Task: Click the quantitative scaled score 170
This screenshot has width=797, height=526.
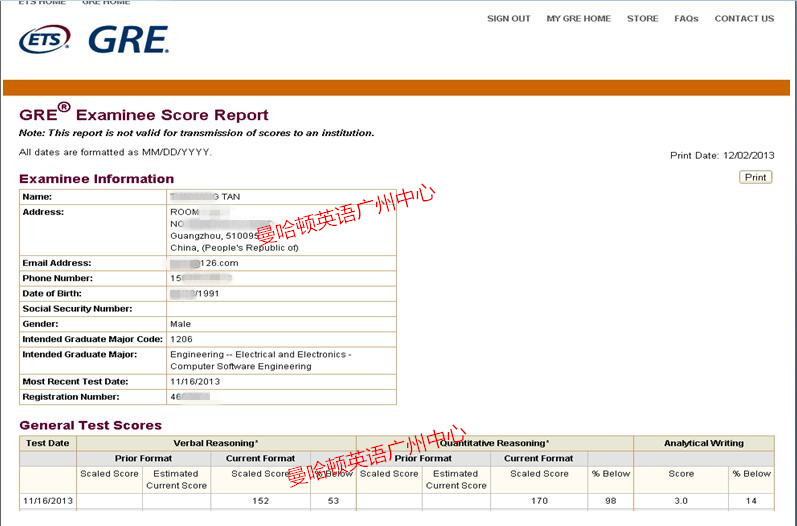Action: [538, 500]
